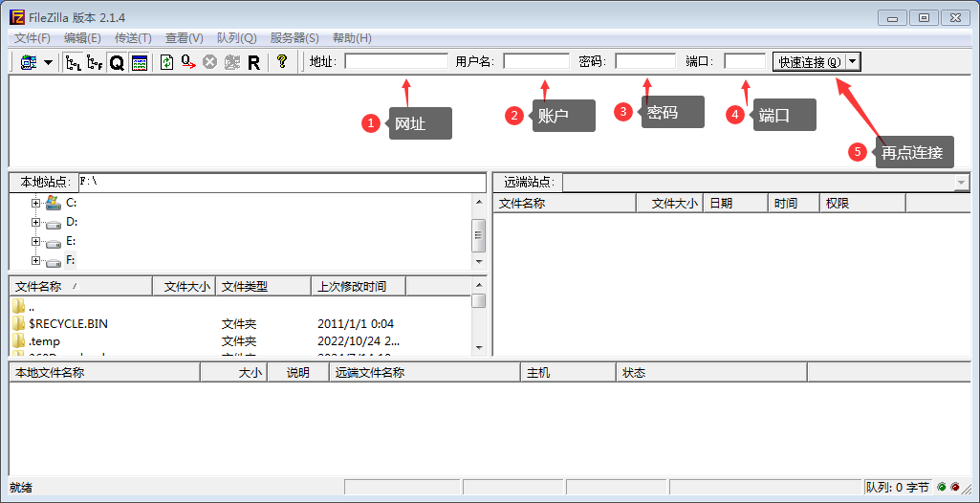Click queue column 主机 header
980x503 pixels.
[568, 372]
